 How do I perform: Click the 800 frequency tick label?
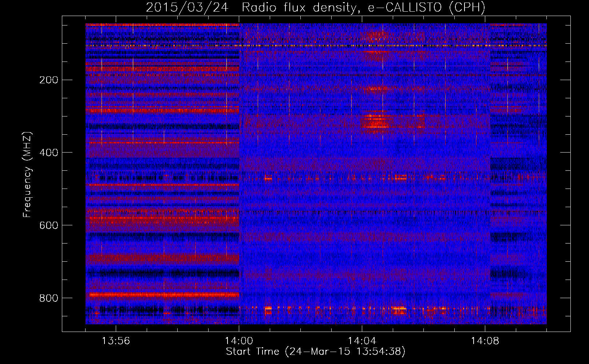(49, 298)
